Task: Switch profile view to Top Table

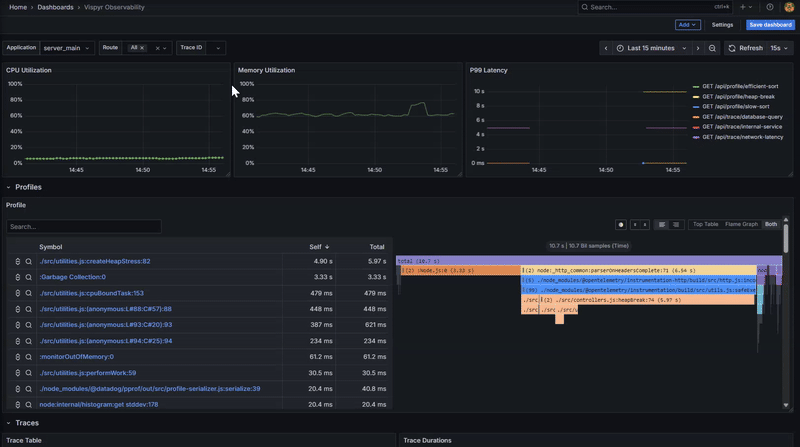Action: [705, 225]
